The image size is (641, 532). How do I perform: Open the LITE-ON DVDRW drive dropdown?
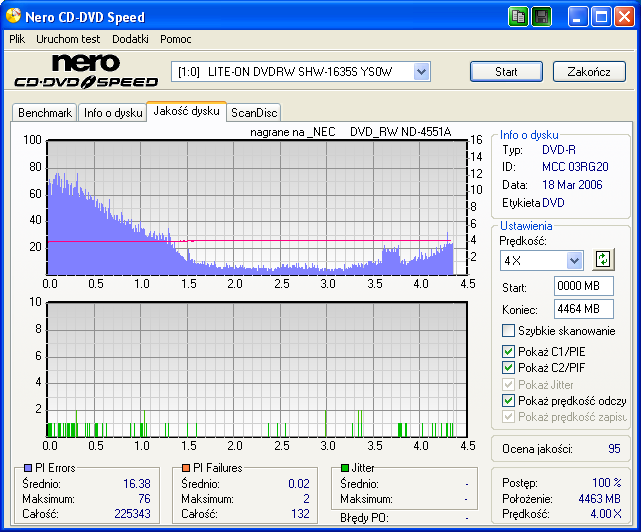tap(421, 72)
